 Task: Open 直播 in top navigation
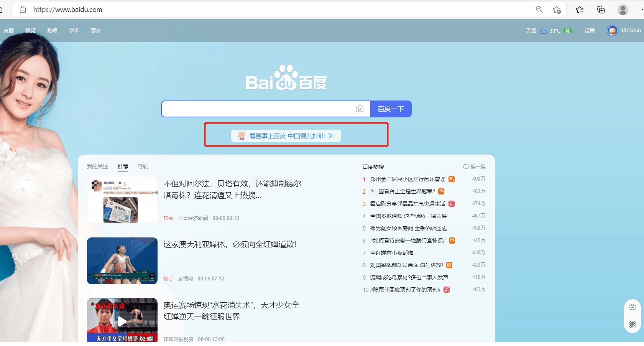(9, 31)
